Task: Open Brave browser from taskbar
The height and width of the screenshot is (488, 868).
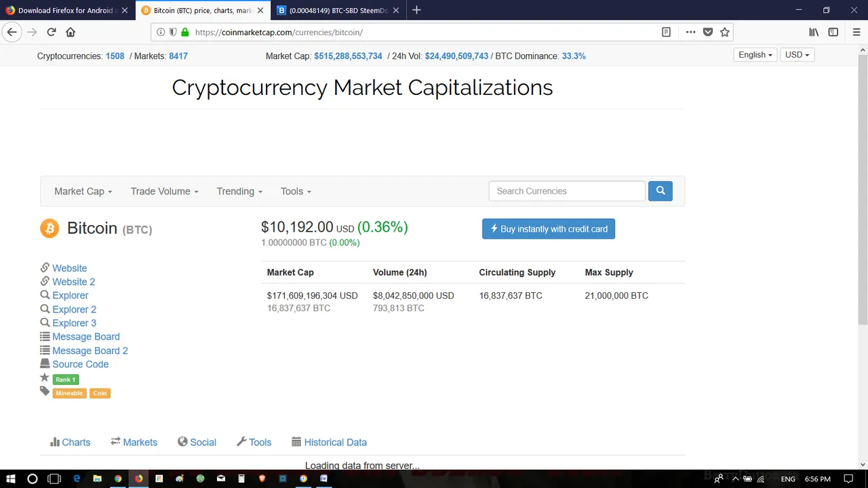Action: point(262,479)
